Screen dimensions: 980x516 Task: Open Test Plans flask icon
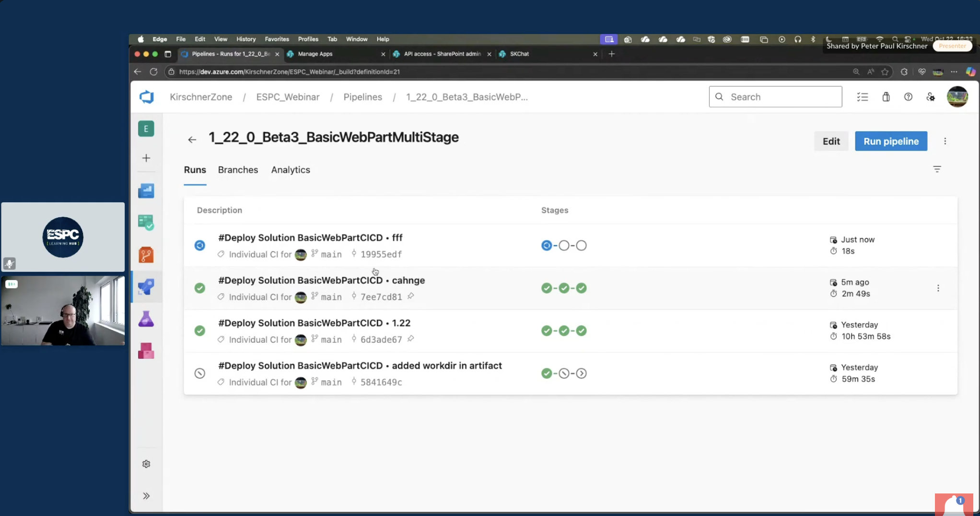point(146,319)
